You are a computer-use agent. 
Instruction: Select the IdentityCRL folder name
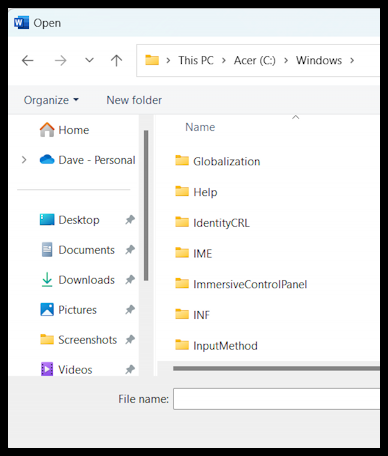click(221, 223)
